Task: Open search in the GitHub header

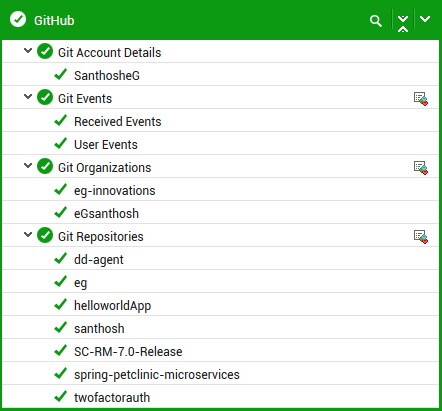Action: tap(376, 21)
